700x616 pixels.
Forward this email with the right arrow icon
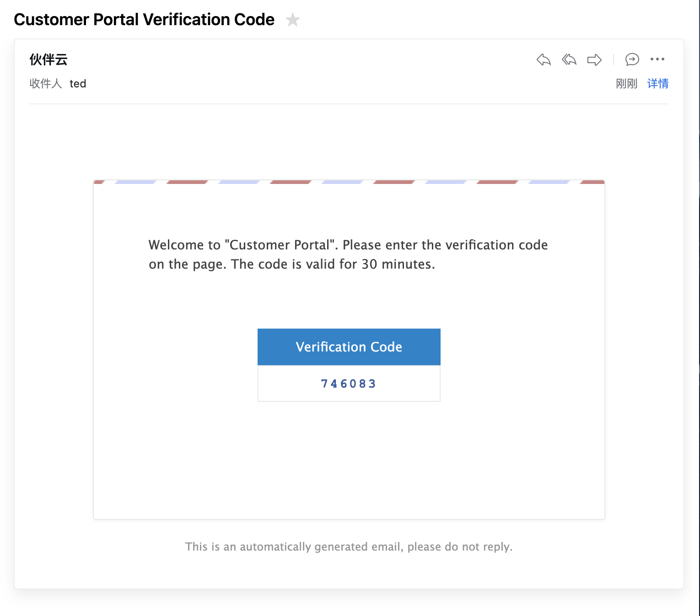(x=594, y=59)
